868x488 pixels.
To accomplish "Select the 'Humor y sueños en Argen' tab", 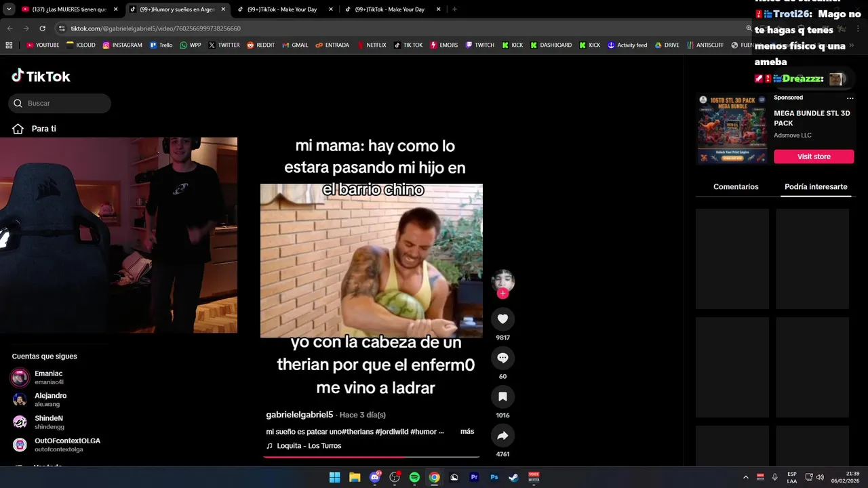I will (x=176, y=9).
